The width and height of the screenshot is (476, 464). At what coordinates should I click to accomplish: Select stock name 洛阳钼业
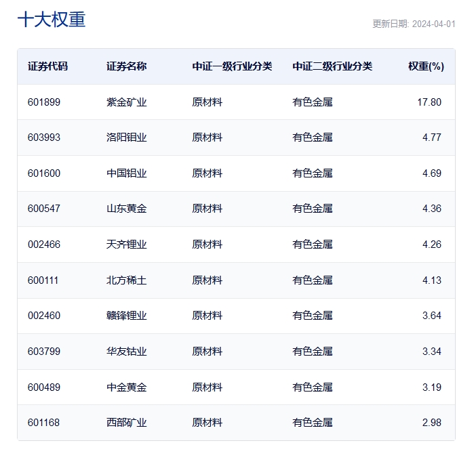tap(127, 138)
